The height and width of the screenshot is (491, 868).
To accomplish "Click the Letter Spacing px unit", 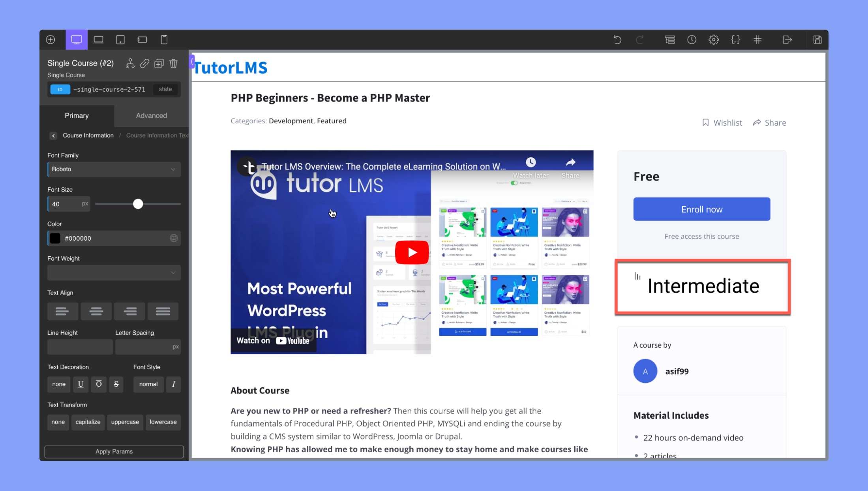I will [176, 347].
